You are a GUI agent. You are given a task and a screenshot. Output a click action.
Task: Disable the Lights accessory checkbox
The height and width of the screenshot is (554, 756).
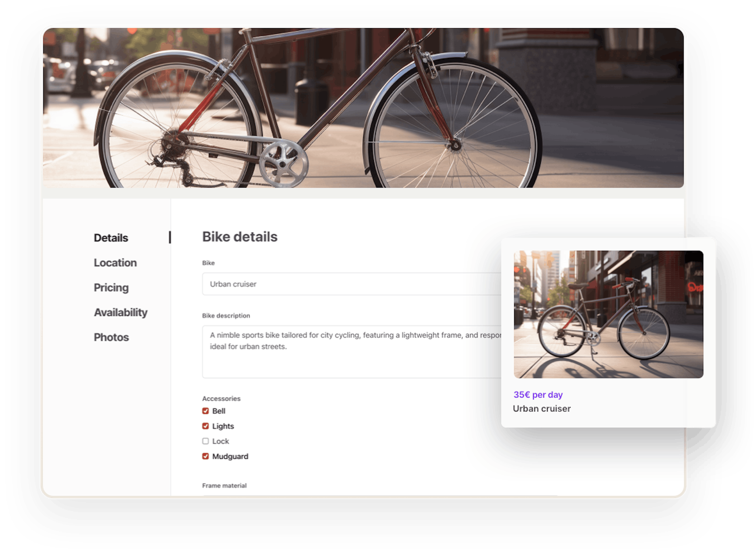pyautogui.click(x=206, y=426)
